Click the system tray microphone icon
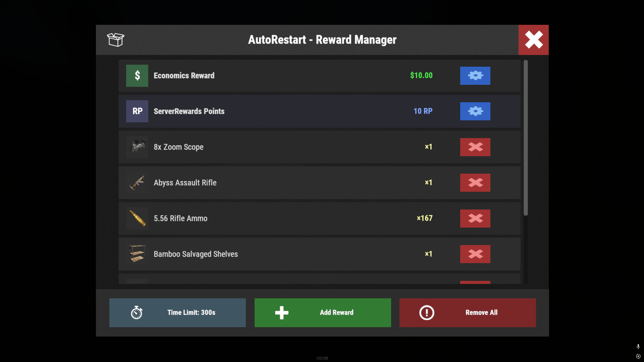The height and width of the screenshot is (362, 644). (638, 347)
